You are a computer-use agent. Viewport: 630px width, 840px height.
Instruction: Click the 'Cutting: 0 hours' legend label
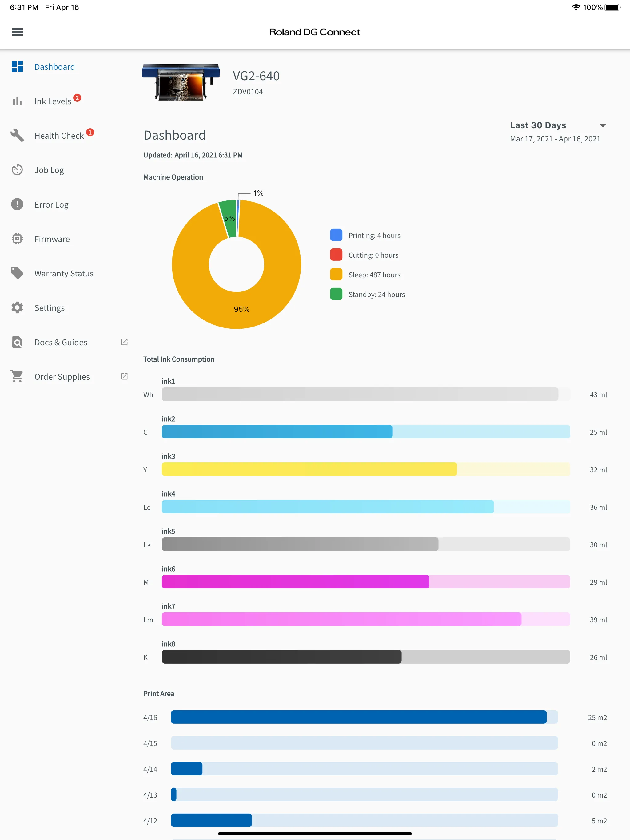click(x=373, y=255)
